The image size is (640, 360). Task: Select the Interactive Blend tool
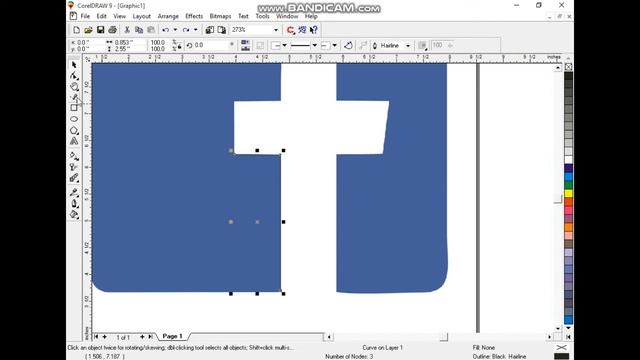click(x=74, y=178)
